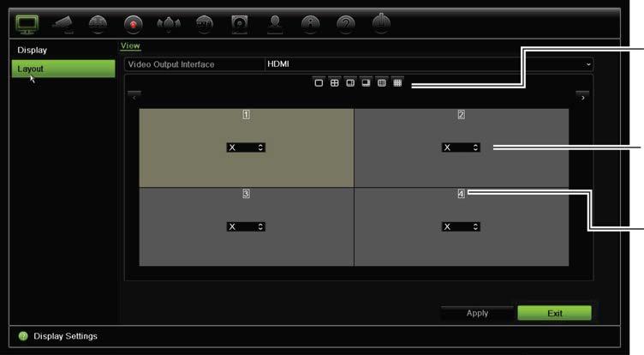Open the alarm and event bells icon

click(x=169, y=24)
